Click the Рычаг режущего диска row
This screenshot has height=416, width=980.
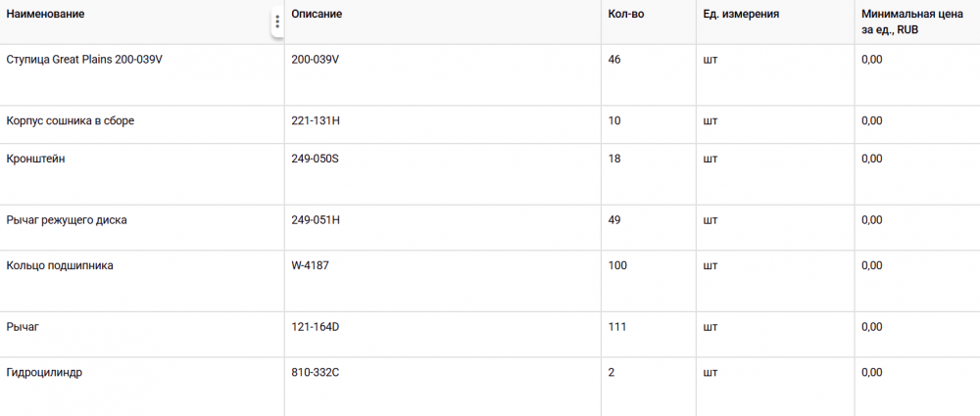click(x=67, y=220)
